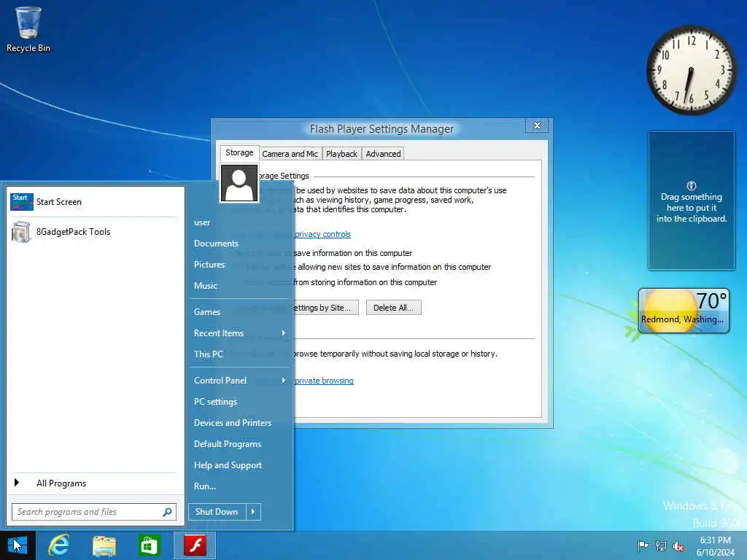Click the Start button on the taskbar

pos(18,545)
